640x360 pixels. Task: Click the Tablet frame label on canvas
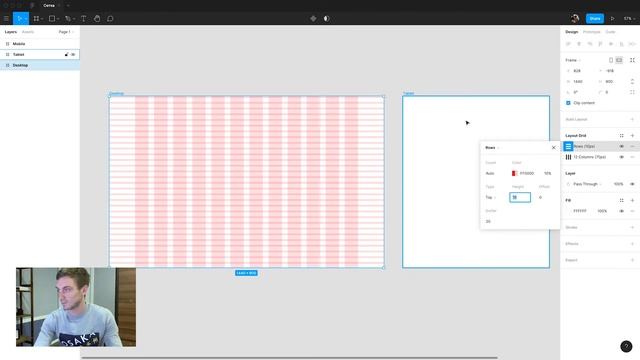point(408,93)
